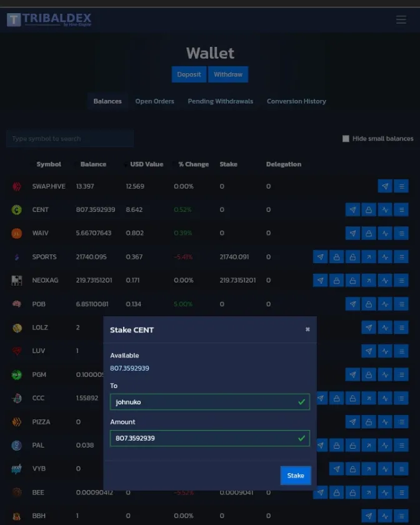
Task: Stake SPORTS using the closed lock icon
Action: click(x=336, y=257)
